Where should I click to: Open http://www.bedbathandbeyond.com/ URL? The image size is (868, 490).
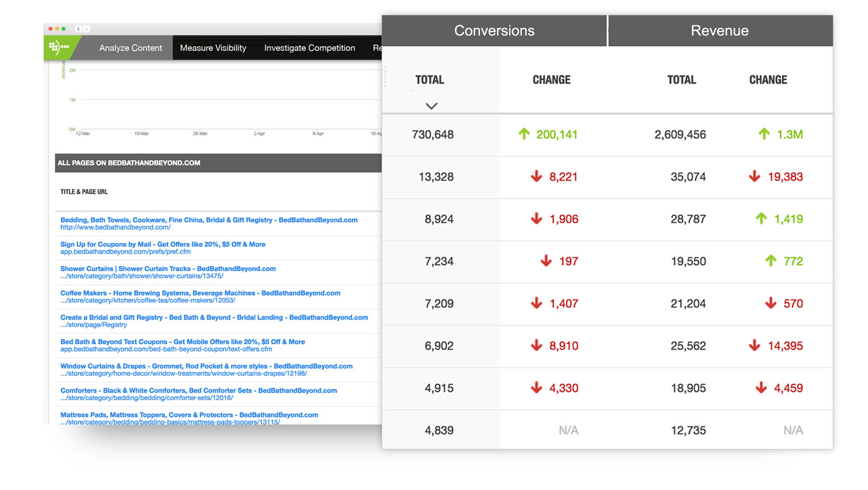(115, 228)
